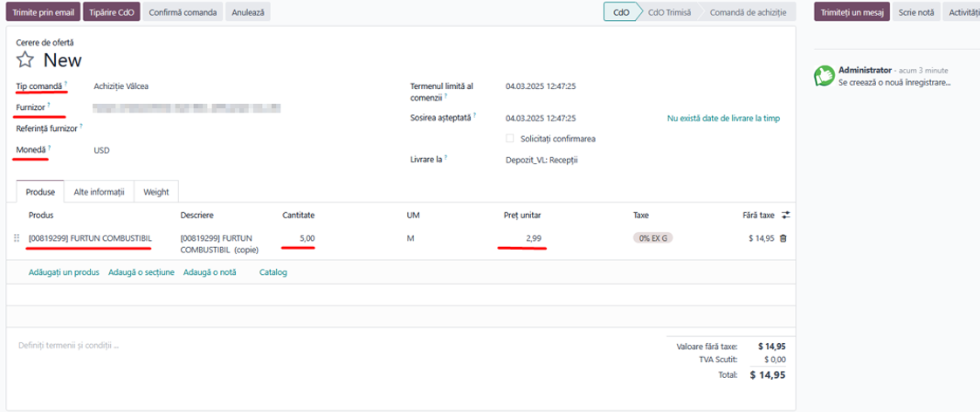Screen dimensions: 980x412
Task: Mark the New request as favorite star
Action: 24,60
